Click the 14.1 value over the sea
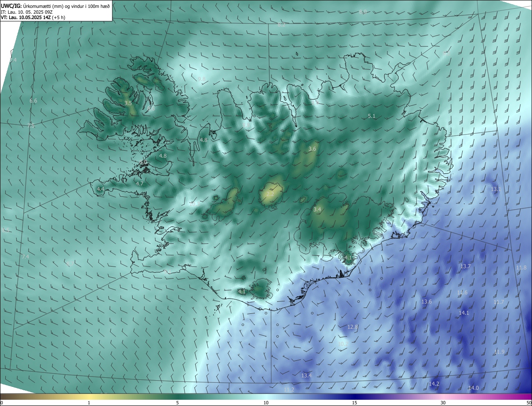 click(464, 313)
